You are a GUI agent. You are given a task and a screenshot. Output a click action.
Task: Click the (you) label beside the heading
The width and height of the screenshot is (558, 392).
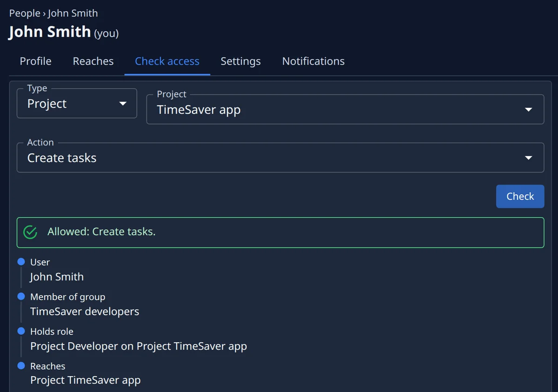pos(106,33)
